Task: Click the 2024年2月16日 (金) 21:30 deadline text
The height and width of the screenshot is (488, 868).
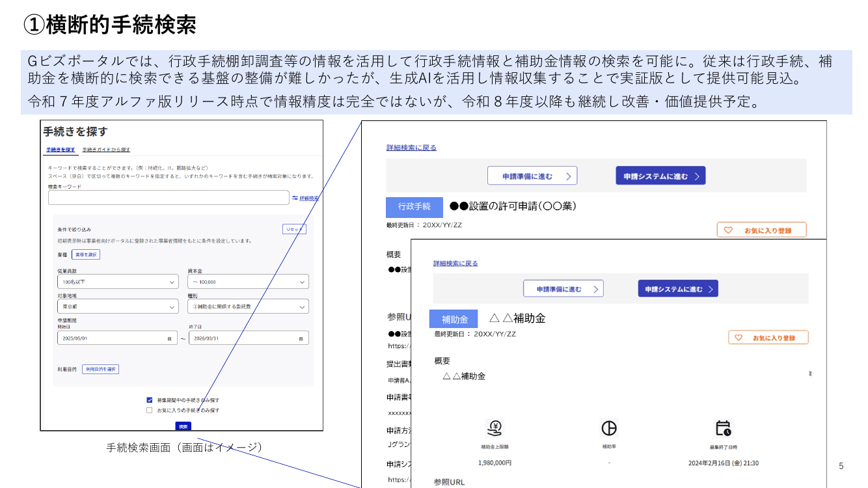Action: click(x=724, y=463)
